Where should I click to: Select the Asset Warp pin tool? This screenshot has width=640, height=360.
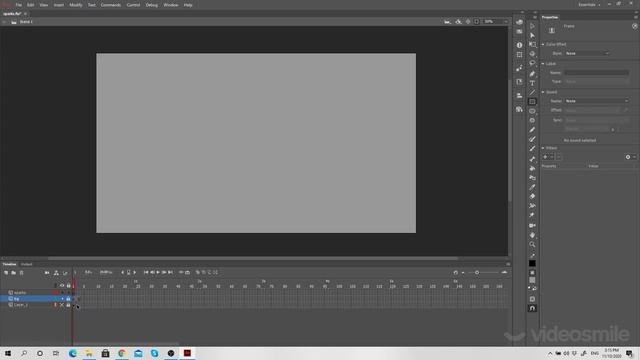[x=532, y=215]
